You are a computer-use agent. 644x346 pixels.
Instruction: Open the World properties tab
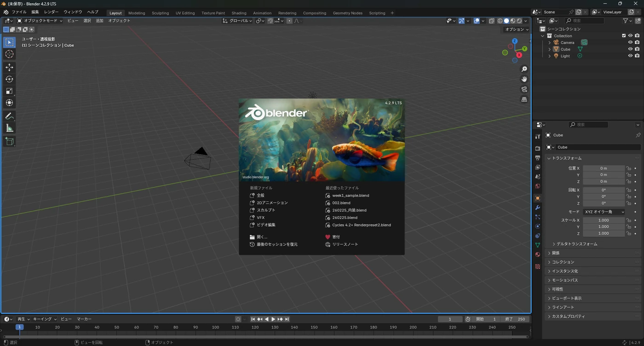tap(537, 186)
